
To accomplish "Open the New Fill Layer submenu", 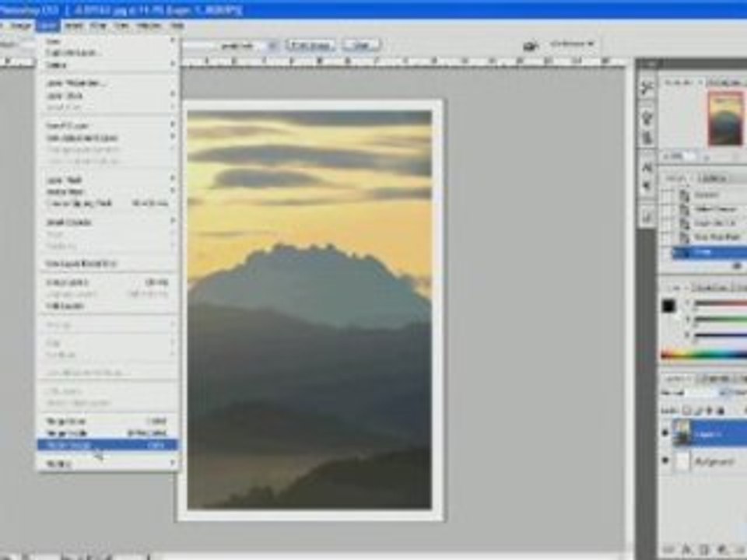I will pos(107,125).
